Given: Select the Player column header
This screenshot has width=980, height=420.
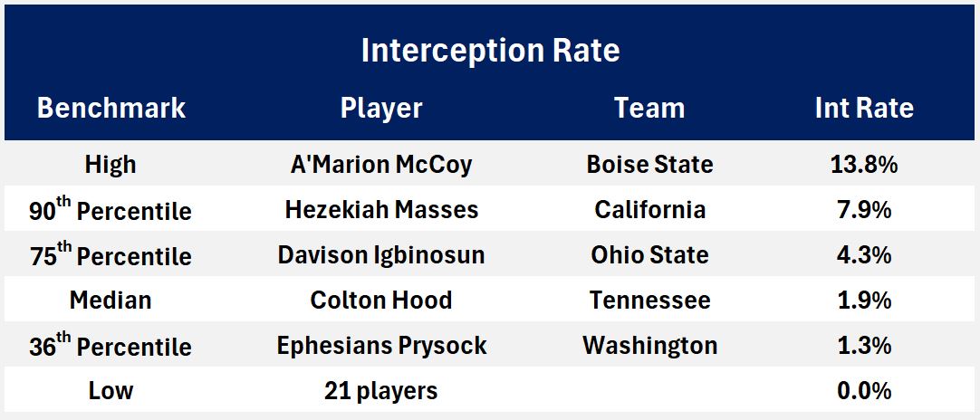Looking at the screenshot, I should tap(381, 109).
